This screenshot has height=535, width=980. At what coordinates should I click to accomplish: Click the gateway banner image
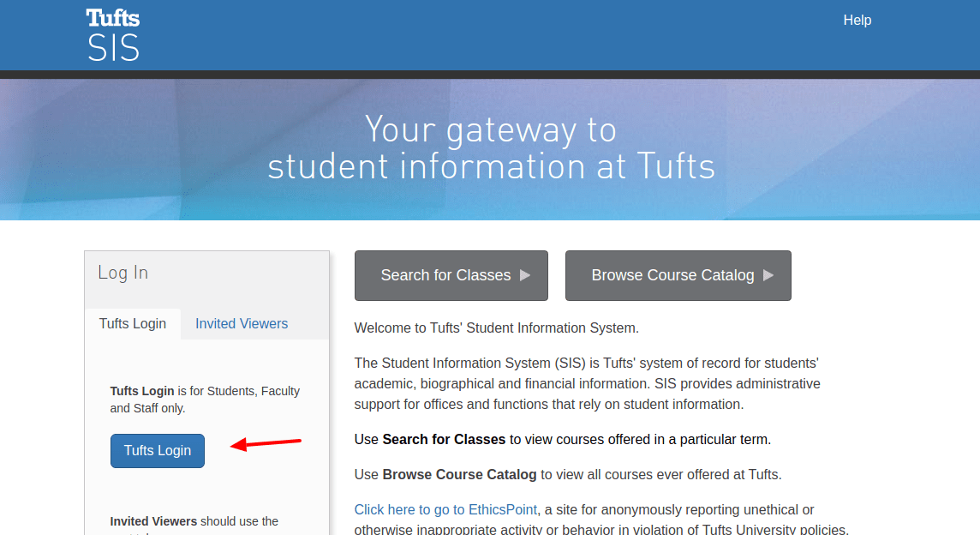(x=490, y=147)
